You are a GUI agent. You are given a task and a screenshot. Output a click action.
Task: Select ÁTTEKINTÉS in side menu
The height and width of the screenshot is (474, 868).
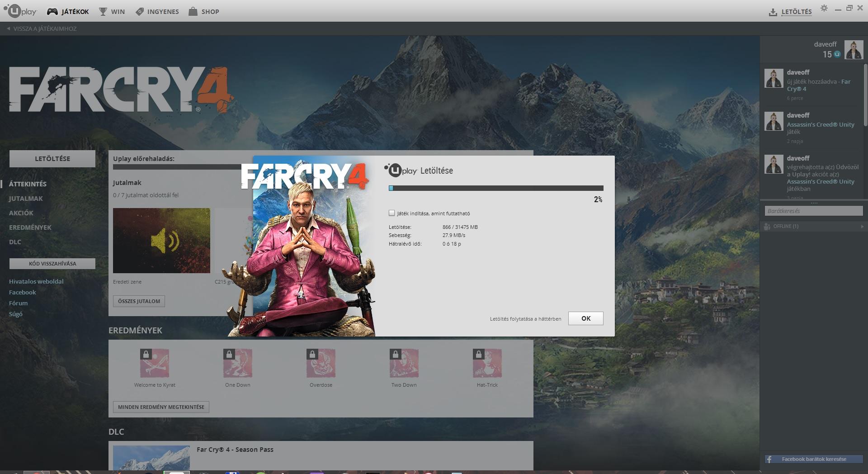[28, 184]
